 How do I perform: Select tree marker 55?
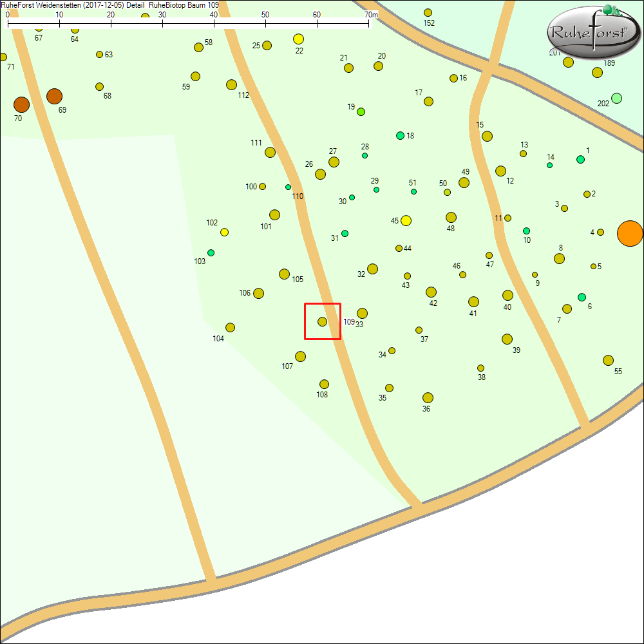(x=608, y=360)
